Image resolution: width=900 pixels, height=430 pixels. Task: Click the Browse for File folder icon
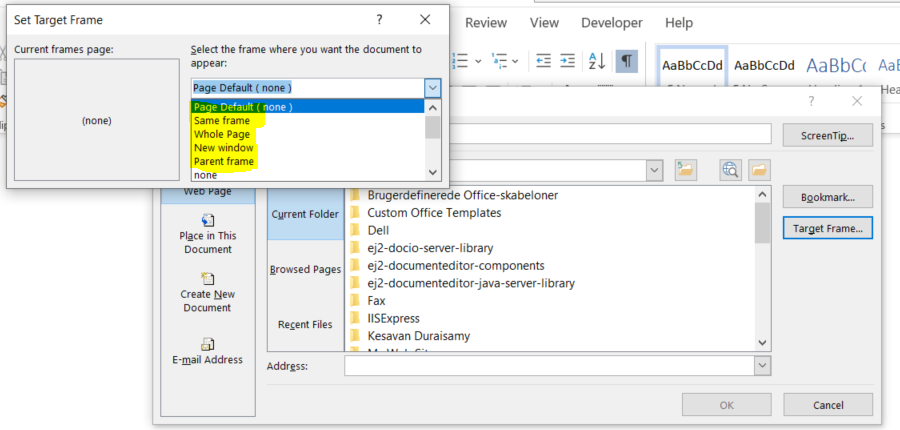pyautogui.click(x=759, y=170)
